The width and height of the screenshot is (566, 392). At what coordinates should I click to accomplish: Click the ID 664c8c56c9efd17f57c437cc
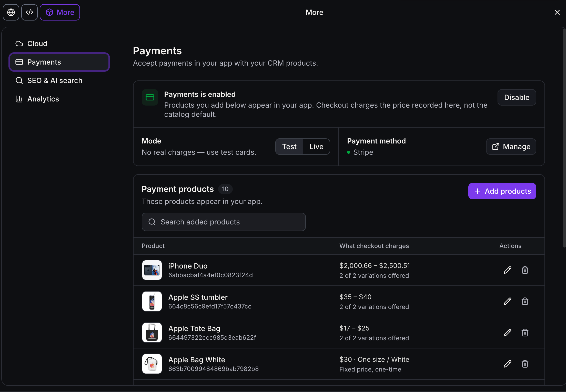point(210,306)
